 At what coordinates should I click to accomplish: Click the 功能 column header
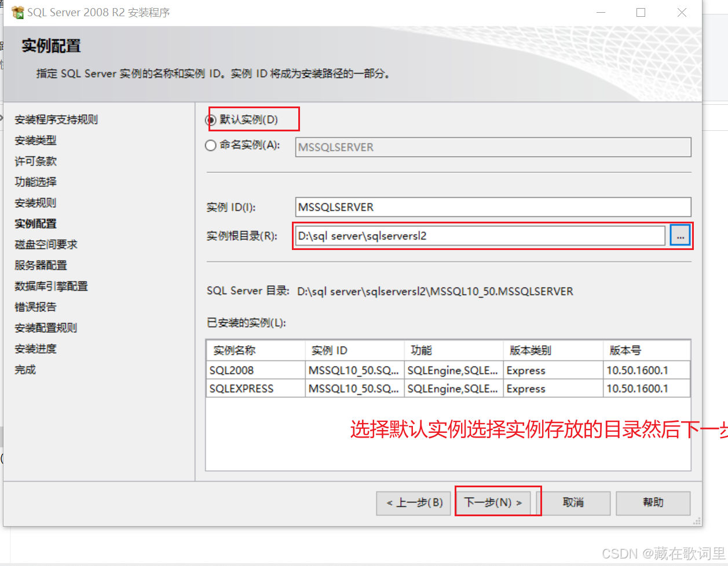pos(453,350)
